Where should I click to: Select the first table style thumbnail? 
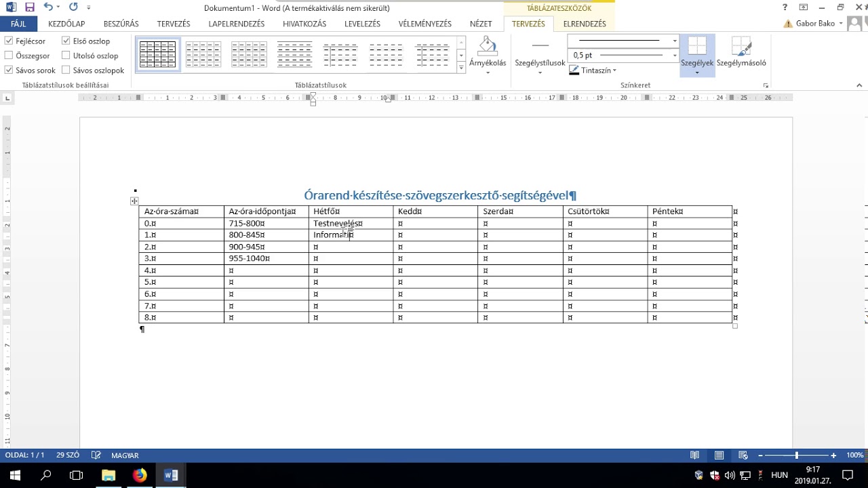(x=157, y=54)
